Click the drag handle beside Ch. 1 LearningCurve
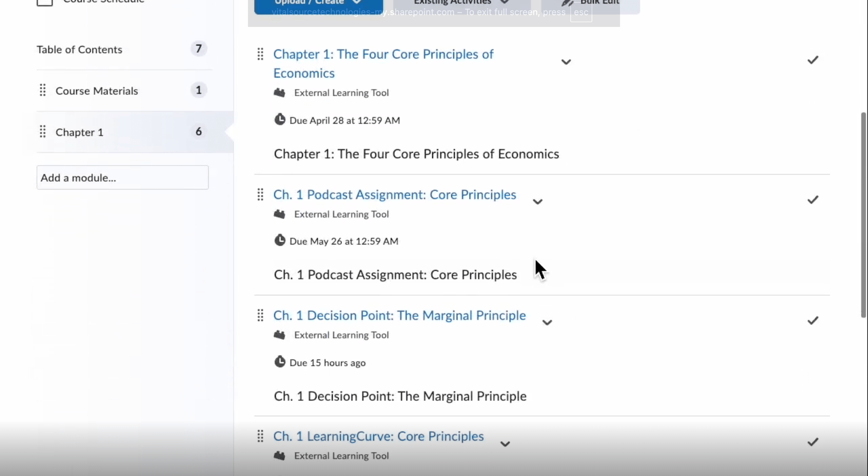The width and height of the screenshot is (868, 476). point(260,436)
